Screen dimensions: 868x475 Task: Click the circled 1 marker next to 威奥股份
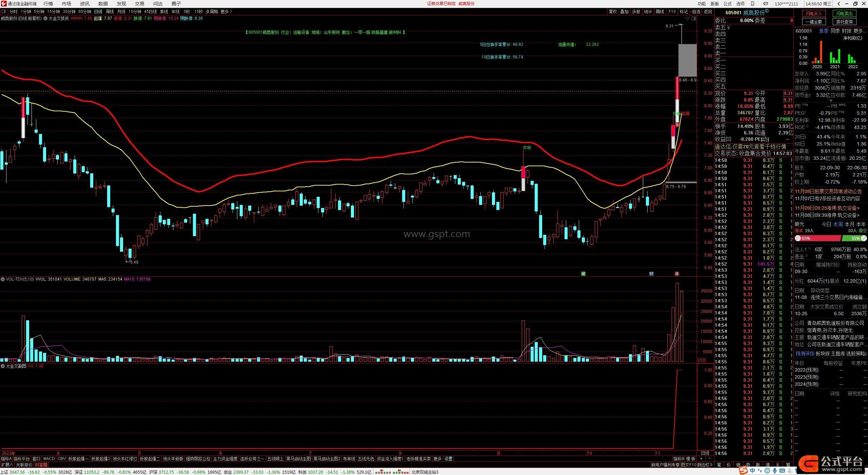[x=767, y=11]
